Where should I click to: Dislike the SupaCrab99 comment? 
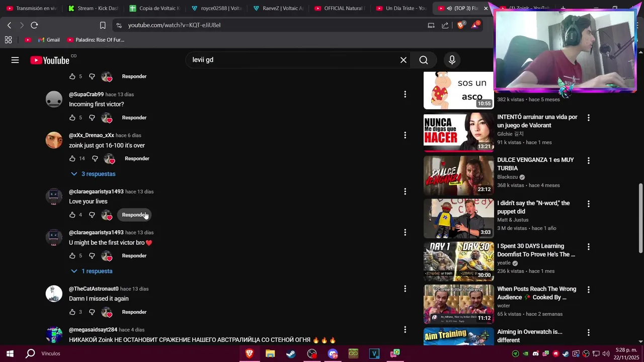(x=92, y=118)
